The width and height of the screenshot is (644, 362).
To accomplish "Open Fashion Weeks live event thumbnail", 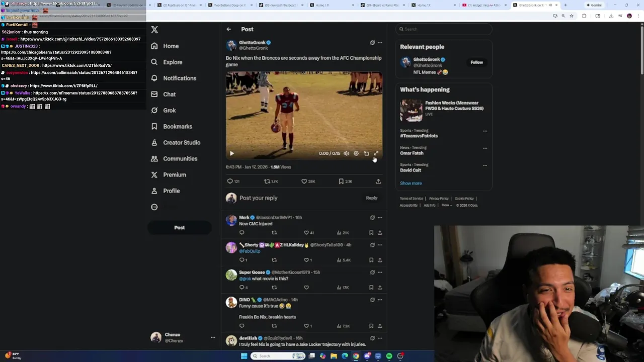I will pos(411,110).
